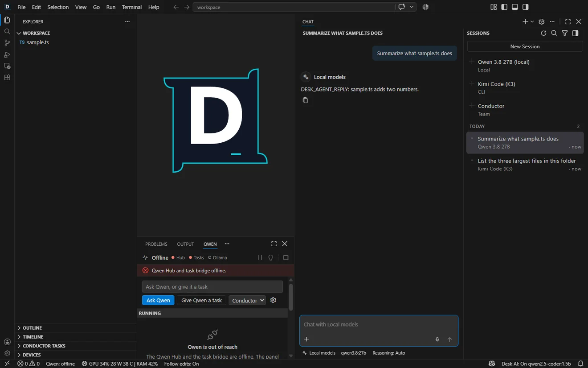Open the Search view in the activity bar
Viewport: 588px width, 368px height.
coord(7,32)
